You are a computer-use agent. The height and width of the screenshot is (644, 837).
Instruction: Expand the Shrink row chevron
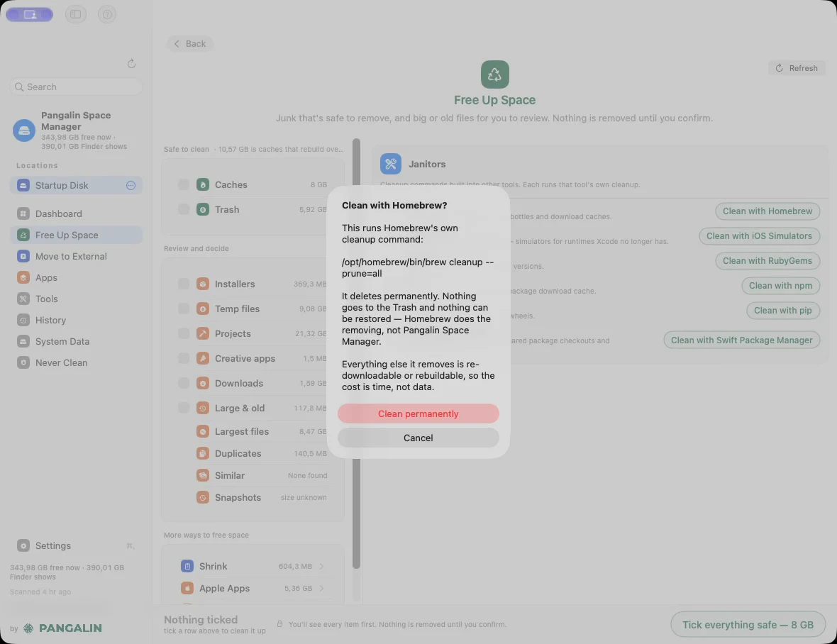point(322,566)
